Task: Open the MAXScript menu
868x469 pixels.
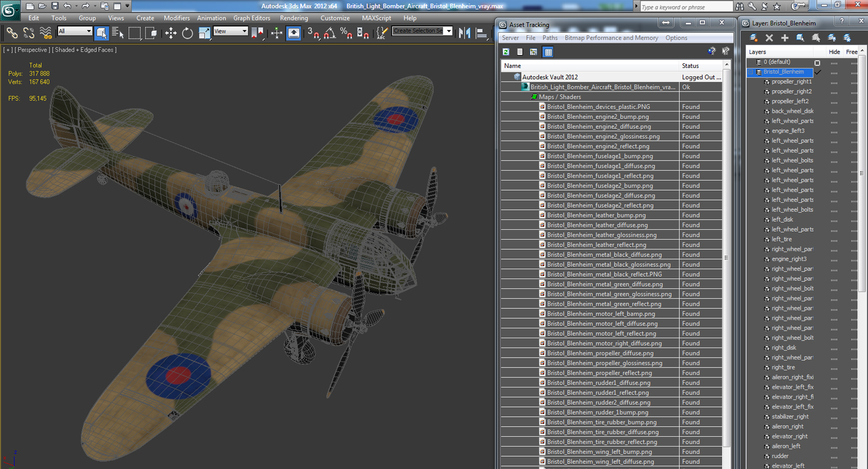Action: click(x=377, y=18)
